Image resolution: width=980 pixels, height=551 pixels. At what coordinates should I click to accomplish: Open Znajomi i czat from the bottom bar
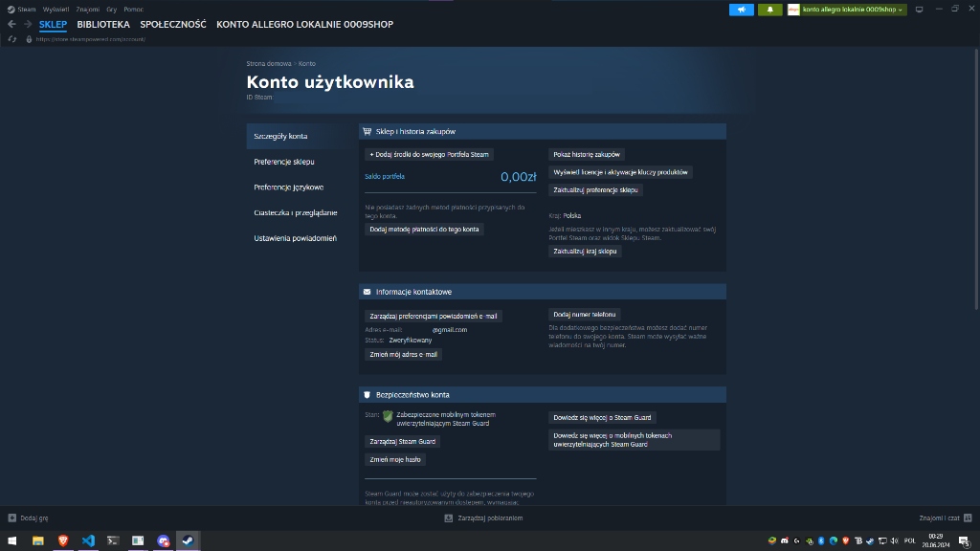(942, 518)
